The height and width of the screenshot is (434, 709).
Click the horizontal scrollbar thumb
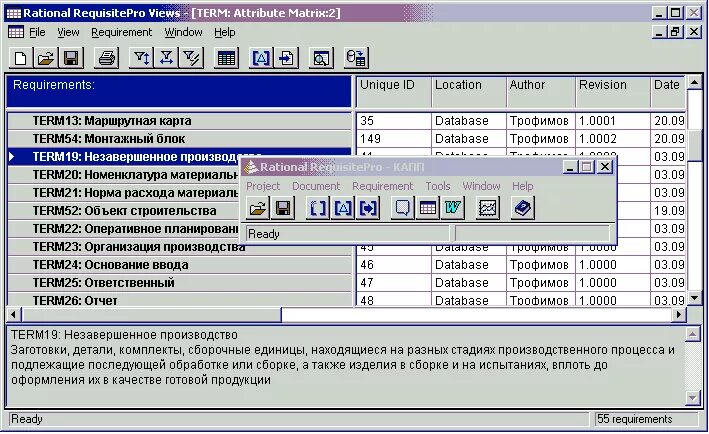(x=151, y=314)
